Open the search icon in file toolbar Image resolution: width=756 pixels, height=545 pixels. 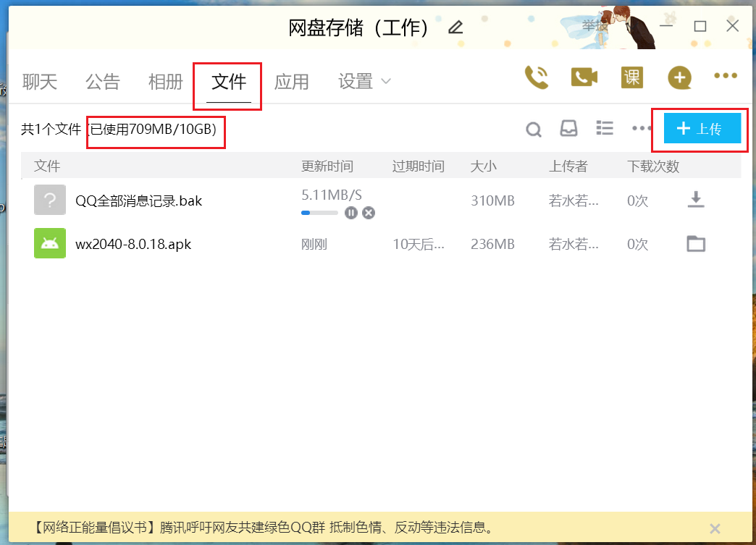pyautogui.click(x=534, y=129)
